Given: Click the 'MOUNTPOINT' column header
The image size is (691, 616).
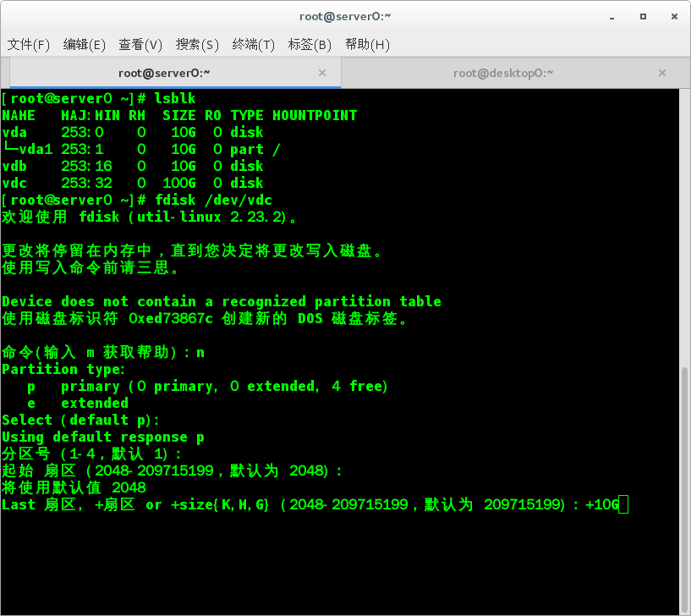Looking at the screenshot, I should point(315,115).
